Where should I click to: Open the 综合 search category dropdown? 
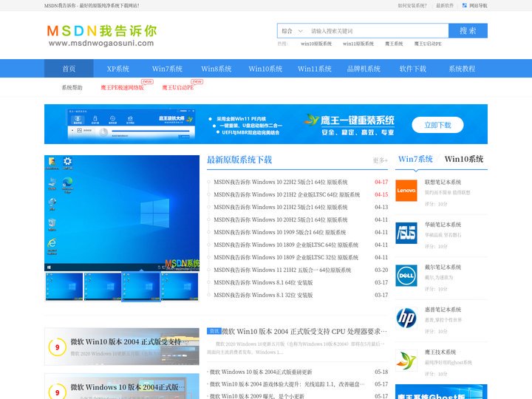(x=292, y=31)
